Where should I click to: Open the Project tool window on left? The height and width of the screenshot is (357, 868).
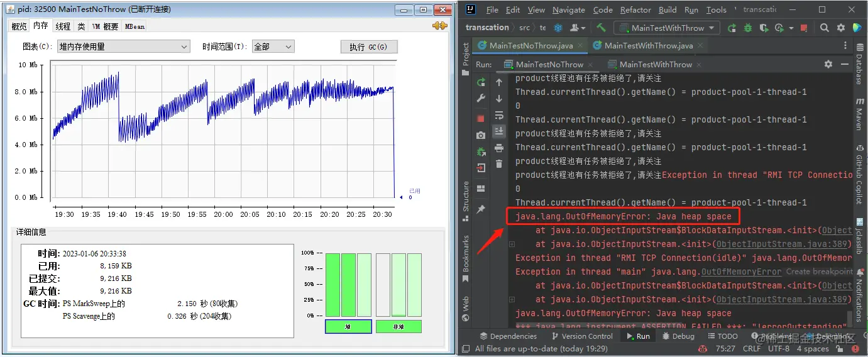pyautogui.click(x=466, y=59)
